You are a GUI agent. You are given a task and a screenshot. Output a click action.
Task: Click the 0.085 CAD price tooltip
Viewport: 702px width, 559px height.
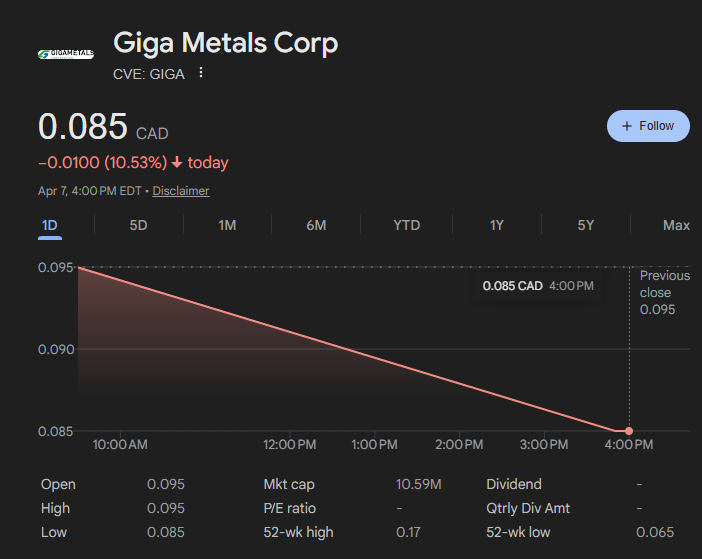coord(537,286)
